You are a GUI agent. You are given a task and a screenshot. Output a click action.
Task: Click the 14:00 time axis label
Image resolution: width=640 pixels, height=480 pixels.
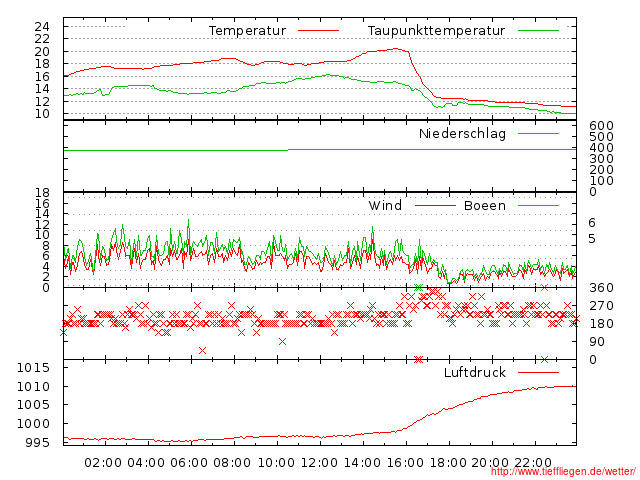click(362, 463)
